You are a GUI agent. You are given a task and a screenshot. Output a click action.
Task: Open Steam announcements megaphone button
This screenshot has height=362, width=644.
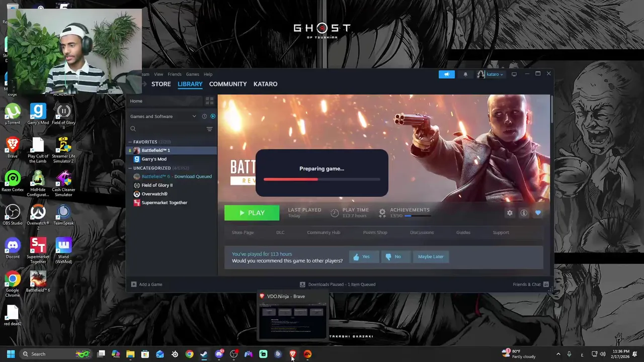(x=446, y=74)
